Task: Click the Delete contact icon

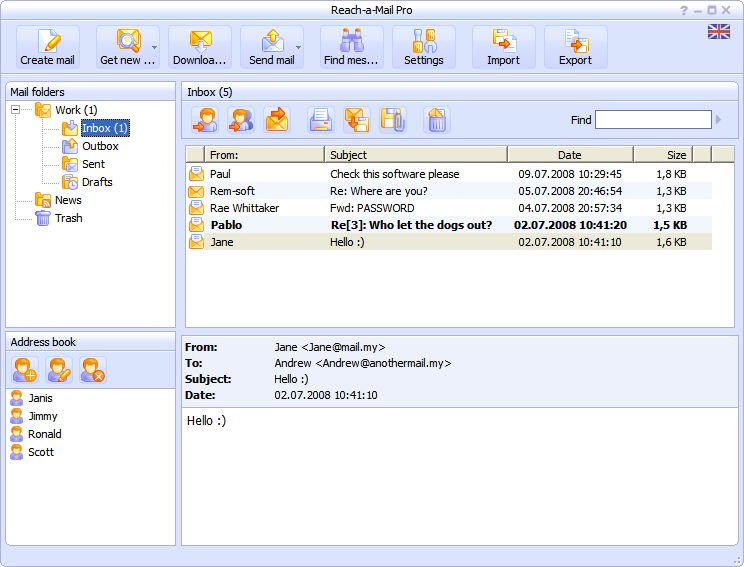Action: (x=93, y=370)
